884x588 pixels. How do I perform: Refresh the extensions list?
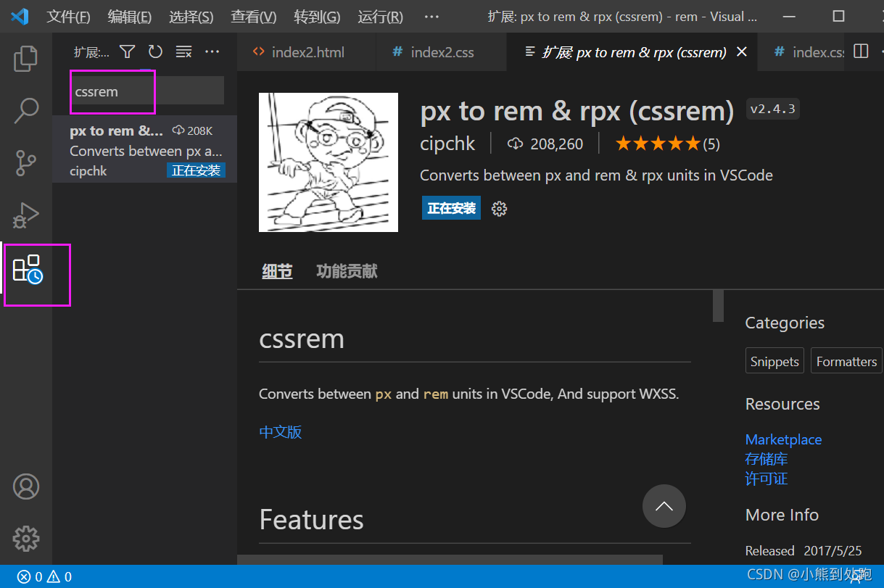(155, 51)
